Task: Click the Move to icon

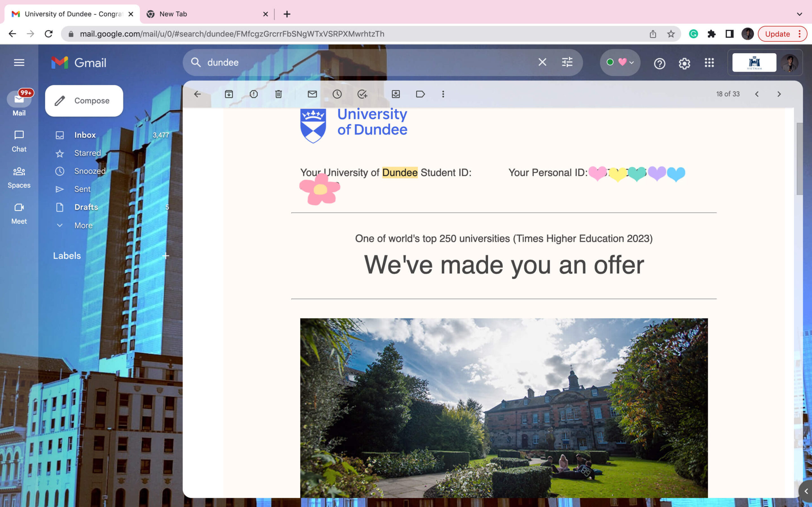Action: click(x=396, y=94)
